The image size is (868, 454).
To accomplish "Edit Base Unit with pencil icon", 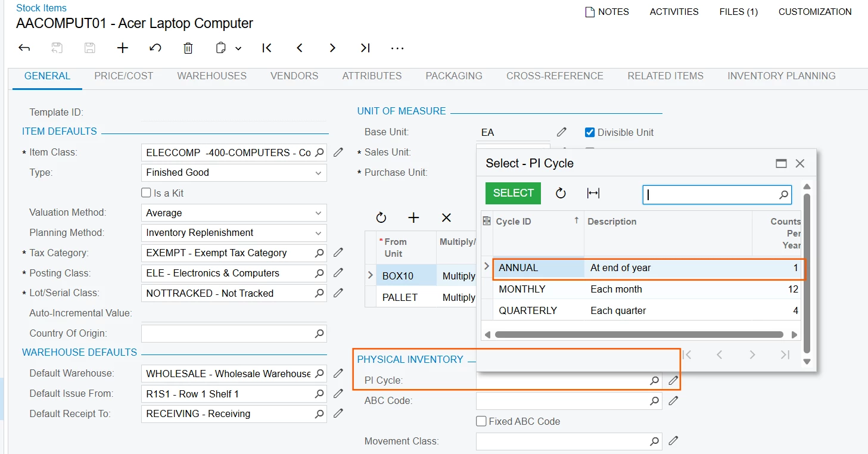I will (562, 132).
